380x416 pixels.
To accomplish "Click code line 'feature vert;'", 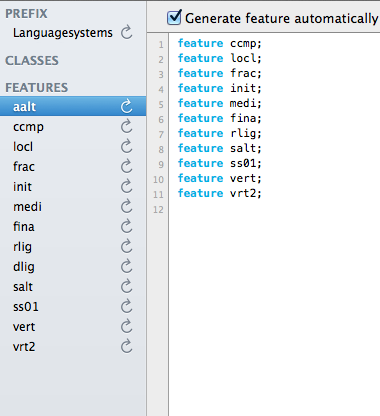I will [220, 178].
